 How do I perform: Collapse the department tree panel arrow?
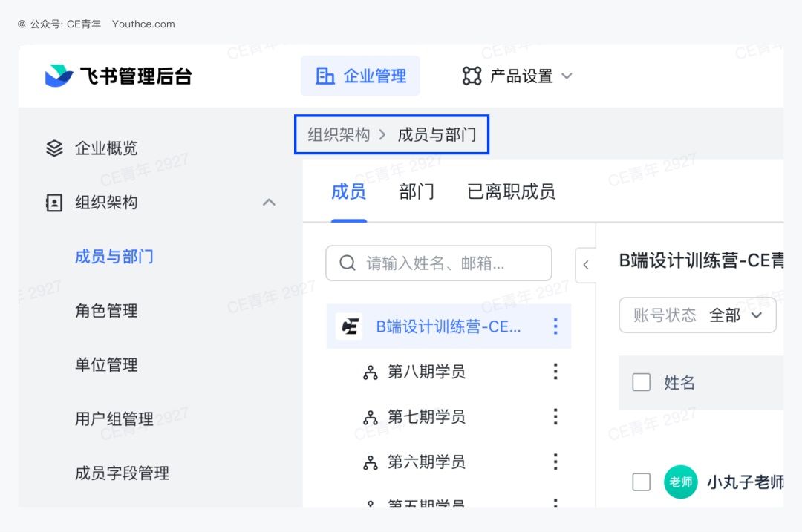pos(586,265)
